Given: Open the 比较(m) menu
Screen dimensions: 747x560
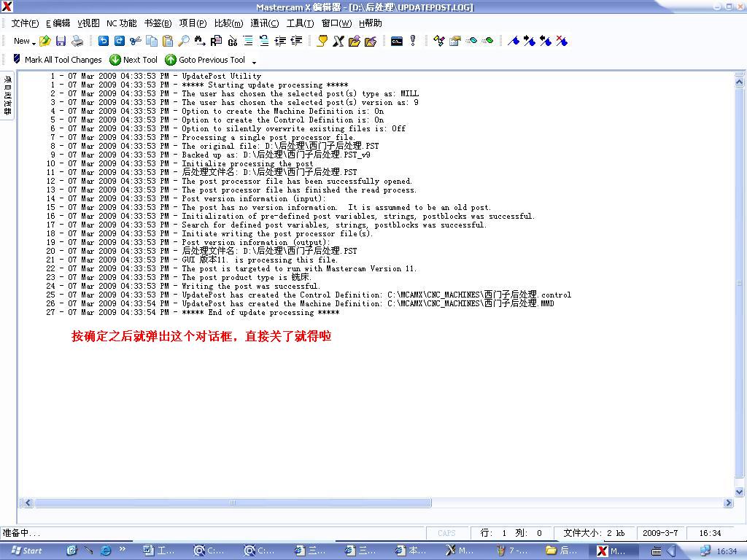Looking at the screenshot, I should (x=228, y=23).
